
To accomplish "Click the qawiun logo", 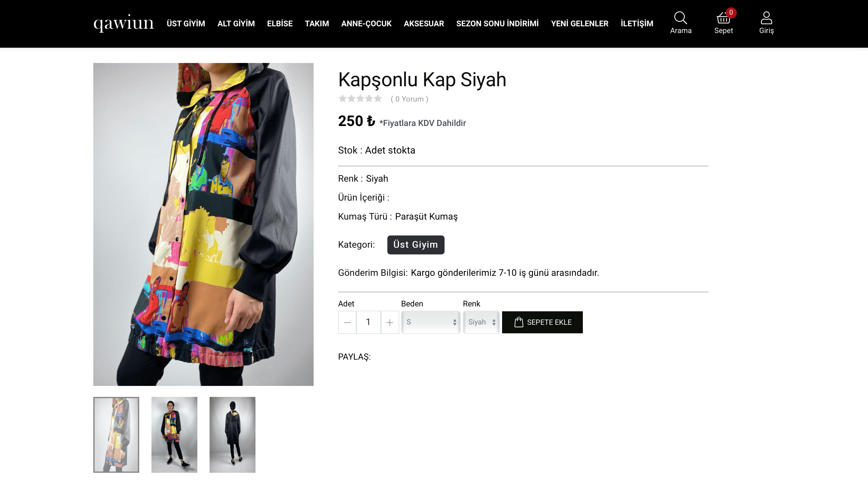I will pos(123,23).
